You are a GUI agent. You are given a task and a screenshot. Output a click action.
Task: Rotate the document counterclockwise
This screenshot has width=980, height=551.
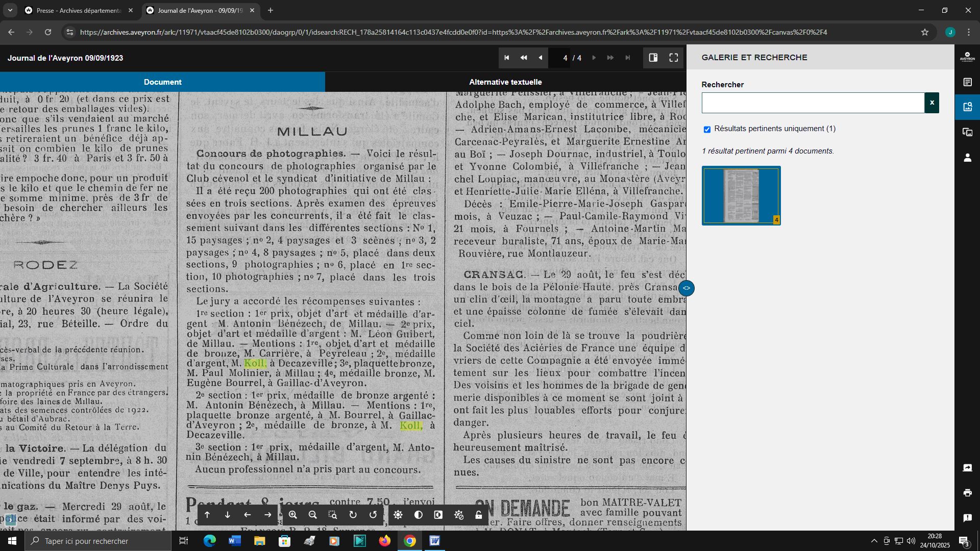click(373, 515)
